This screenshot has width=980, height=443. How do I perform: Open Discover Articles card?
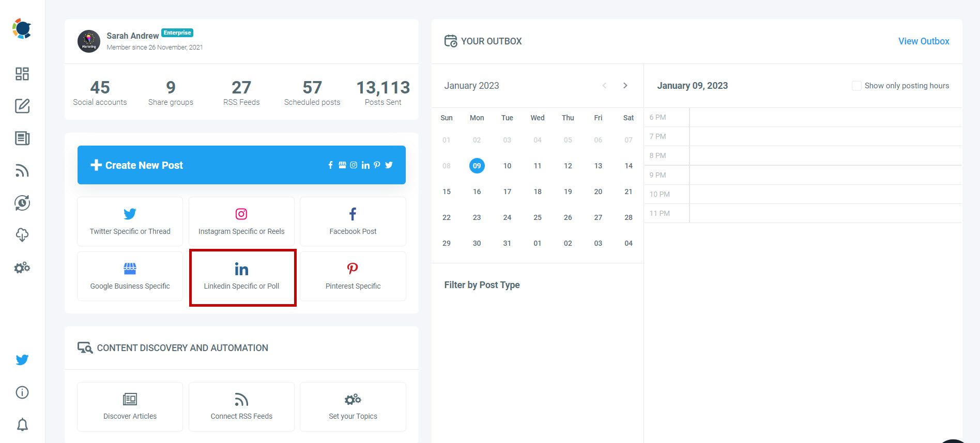click(x=130, y=407)
